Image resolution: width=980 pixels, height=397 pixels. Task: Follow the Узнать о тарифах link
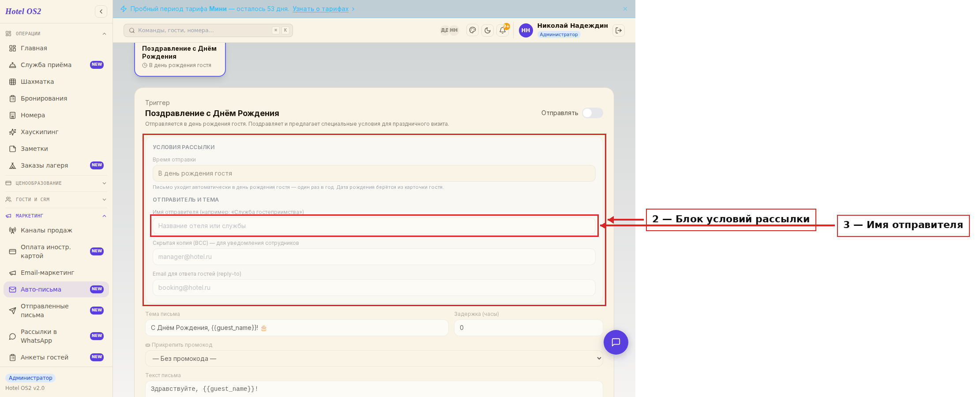321,9
